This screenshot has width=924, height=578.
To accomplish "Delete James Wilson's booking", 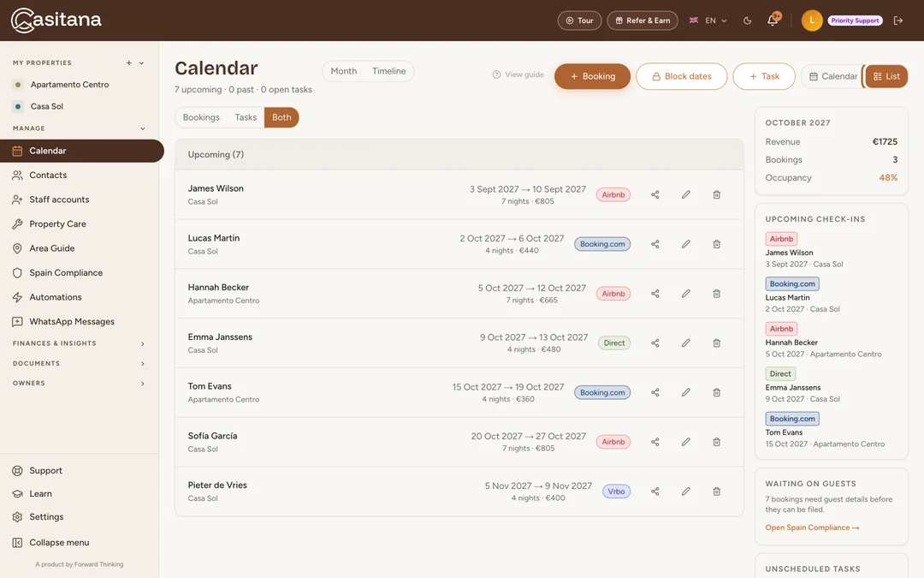I will (x=717, y=194).
